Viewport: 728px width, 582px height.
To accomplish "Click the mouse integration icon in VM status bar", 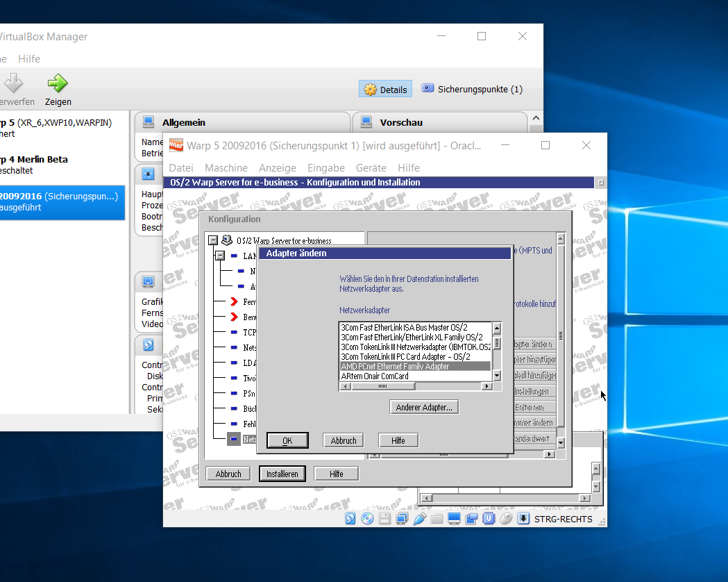I will click(506, 518).
